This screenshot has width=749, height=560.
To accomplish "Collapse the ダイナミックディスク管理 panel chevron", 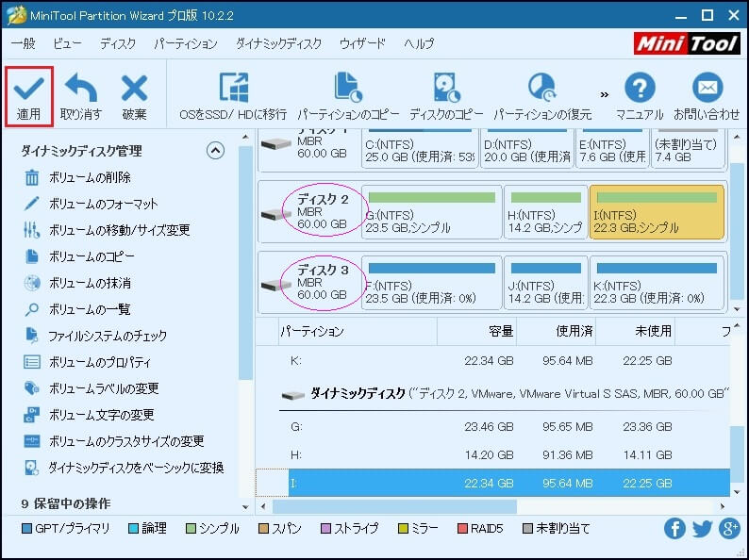I will pyautogui.click(x=215, y=151).
